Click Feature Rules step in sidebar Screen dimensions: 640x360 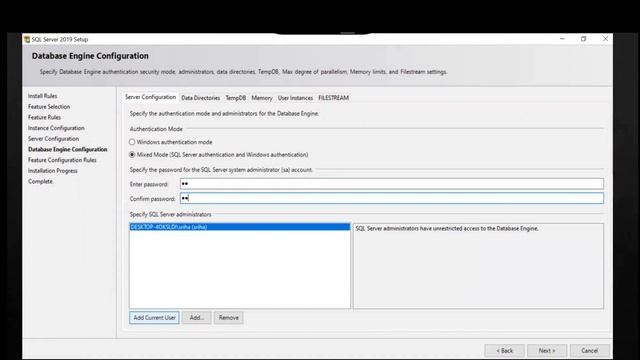coord(44,117)
